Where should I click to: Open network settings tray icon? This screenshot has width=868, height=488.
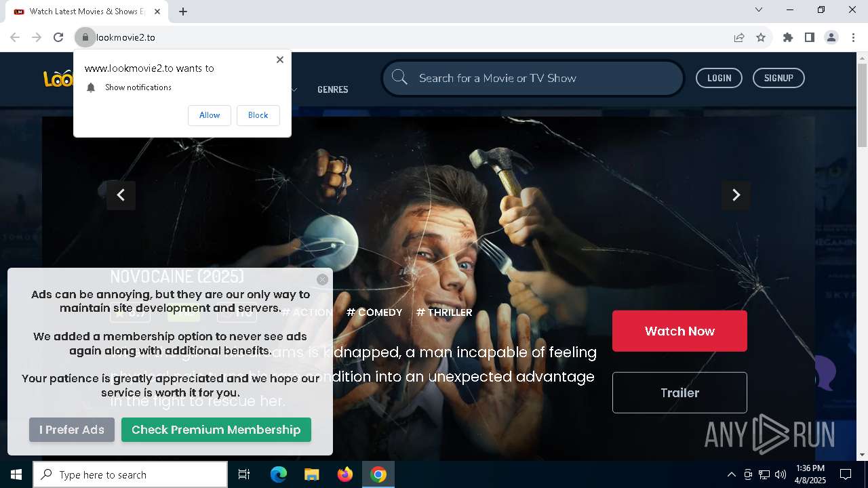pos(764,474)
